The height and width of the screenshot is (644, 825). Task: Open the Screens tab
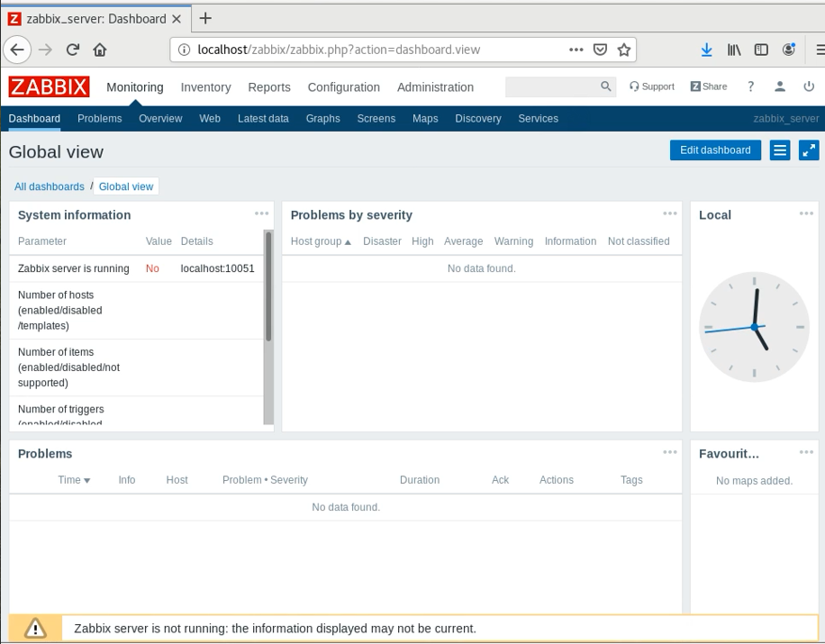pyautogui.click(x=376, y=118)
